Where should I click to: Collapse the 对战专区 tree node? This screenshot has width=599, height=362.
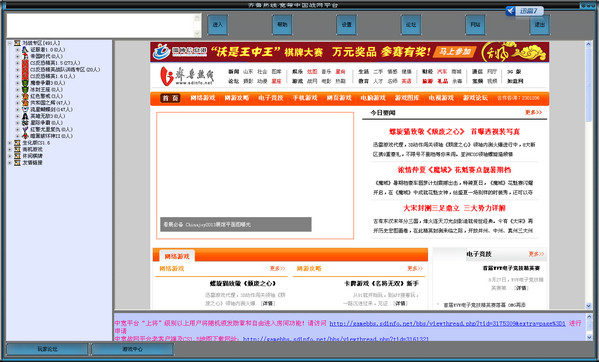(x=10, y=43)
